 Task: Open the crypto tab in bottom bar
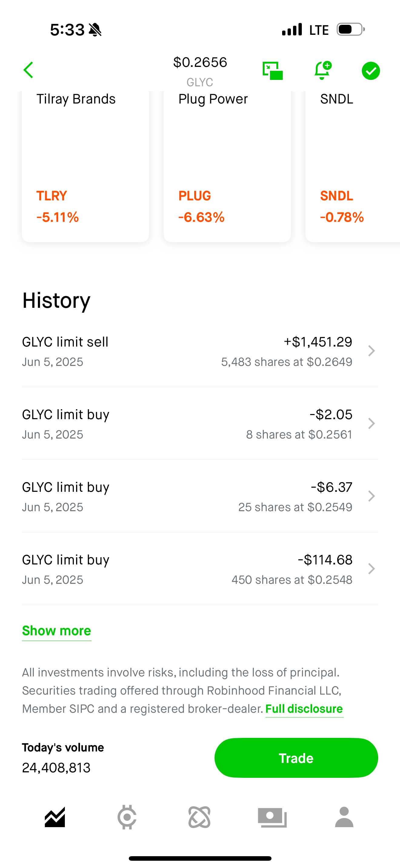pyautogui.click(x=127, y=817)
